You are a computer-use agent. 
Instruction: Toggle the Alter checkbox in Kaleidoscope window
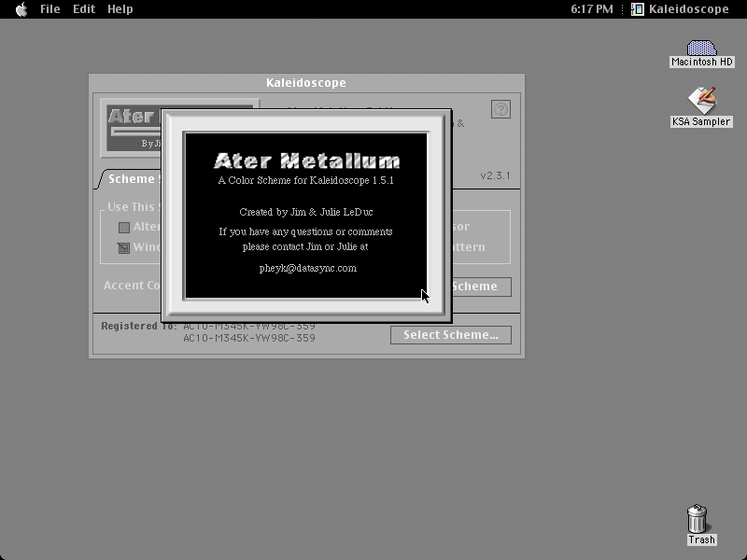point(124,228)
